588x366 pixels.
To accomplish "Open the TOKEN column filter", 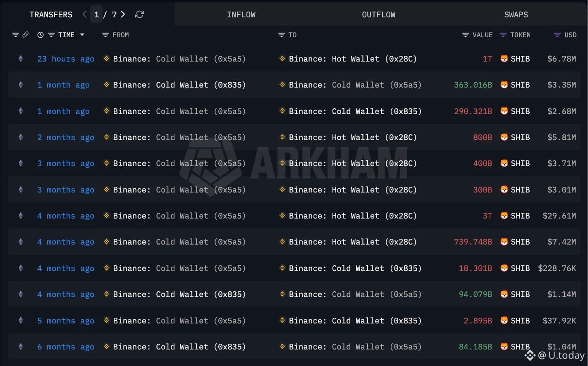I will click(503, 35).
